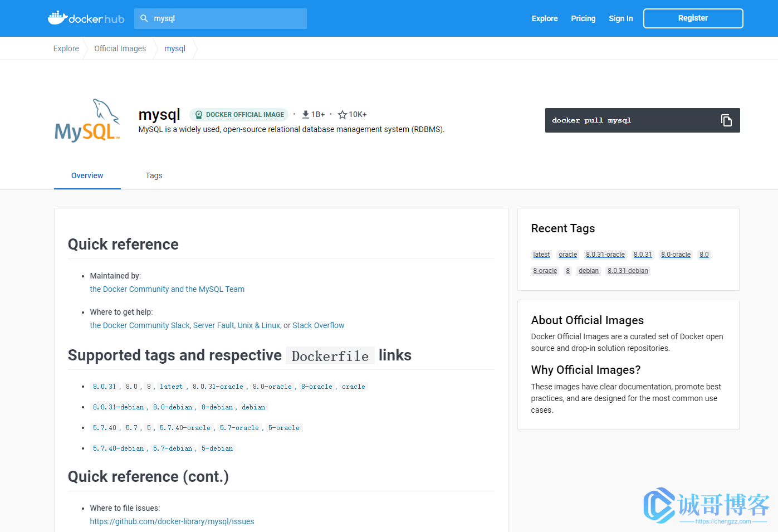Click the download icon beside 1B+
The height and width of the screenshot is (532, 778).
click(x=306, y=114)
